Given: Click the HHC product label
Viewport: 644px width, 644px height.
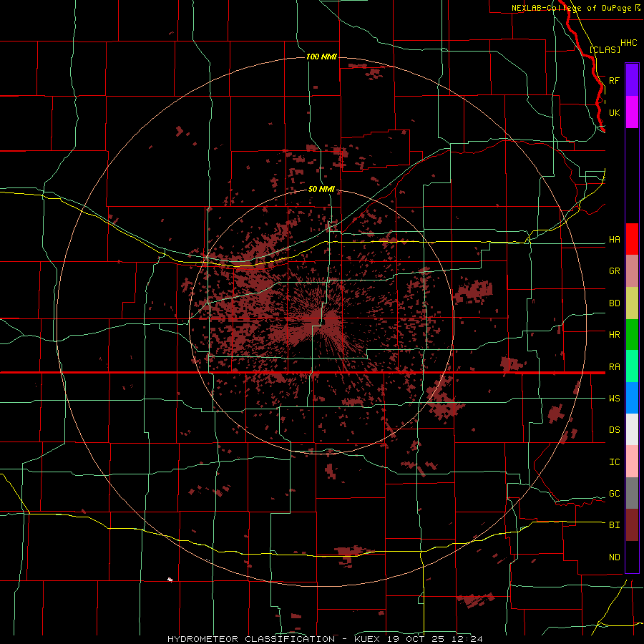Looking at the screenshot, I should click(628, 43).
